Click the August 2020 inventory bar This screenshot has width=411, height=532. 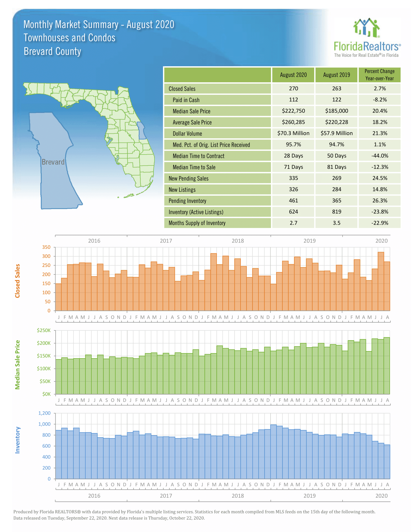(387, 462)
